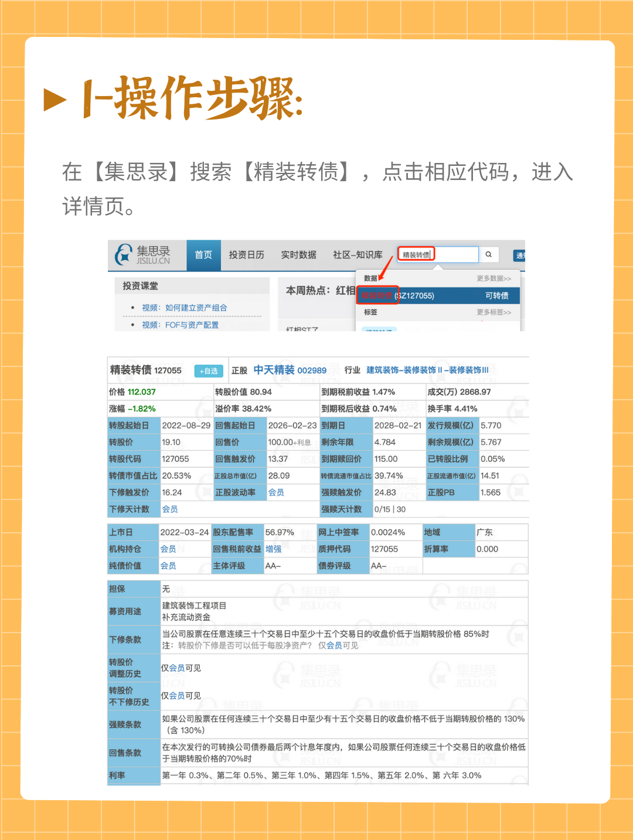
Task: Open the 首页 tab
Action: [x=203, y=255]
